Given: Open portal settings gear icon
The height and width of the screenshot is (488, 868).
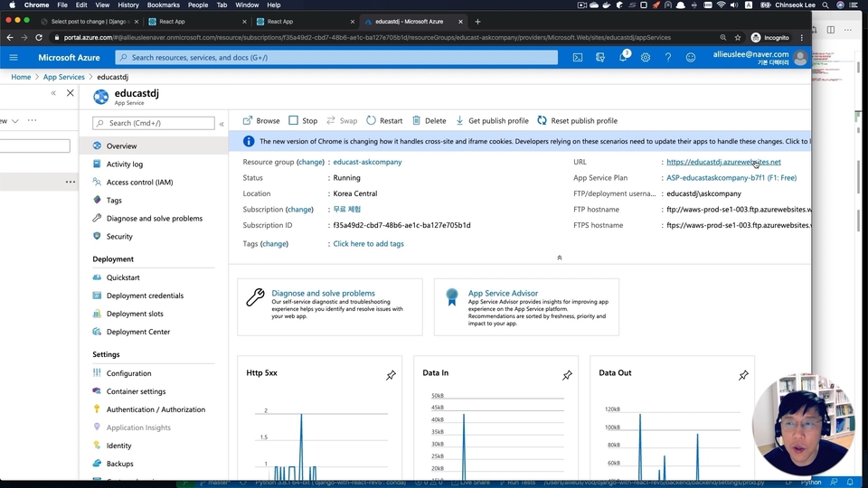Looking at the screenshot, I should point(646,58).
